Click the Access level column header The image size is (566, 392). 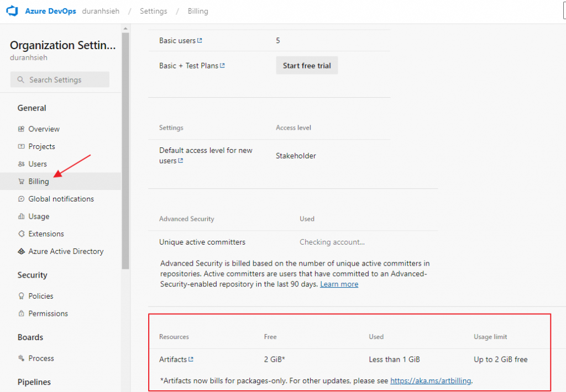click(294, 128)
